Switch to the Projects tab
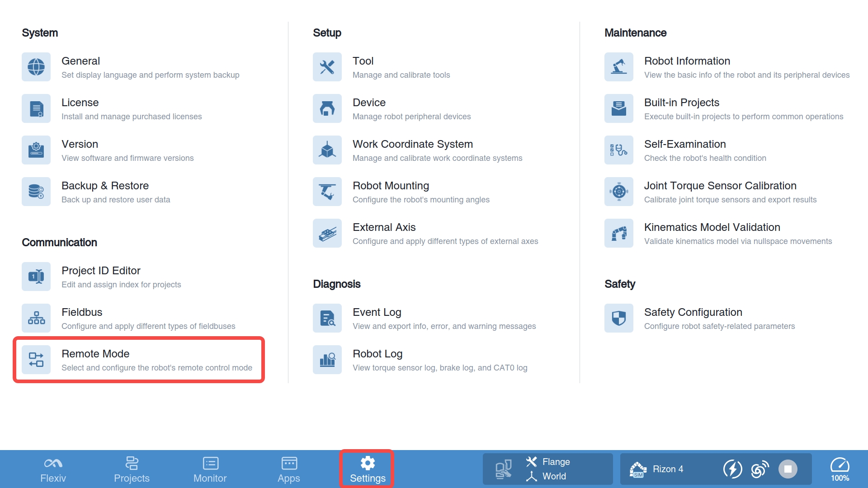This screenshot has height=488, width=868. [x=132, y=469]
